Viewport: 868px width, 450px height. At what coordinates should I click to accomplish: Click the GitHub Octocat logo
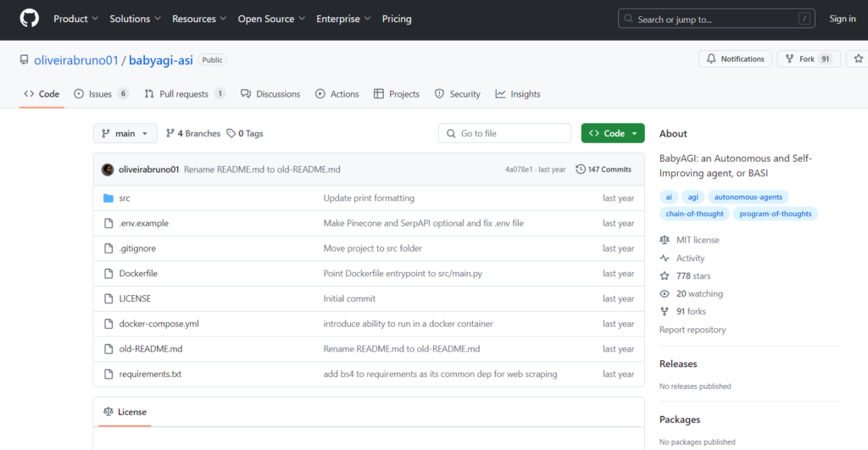tap(30, 19)
